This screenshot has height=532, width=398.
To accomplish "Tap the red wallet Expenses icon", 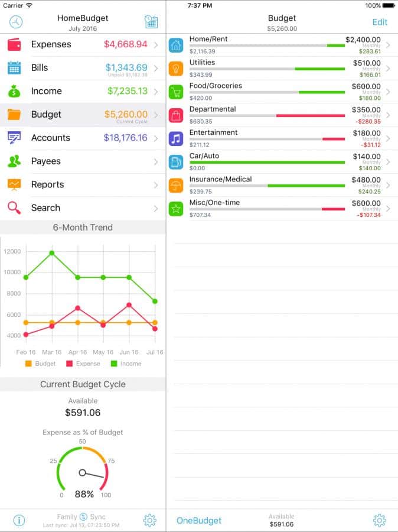I will pyautogui.click(x=15, y=45).
